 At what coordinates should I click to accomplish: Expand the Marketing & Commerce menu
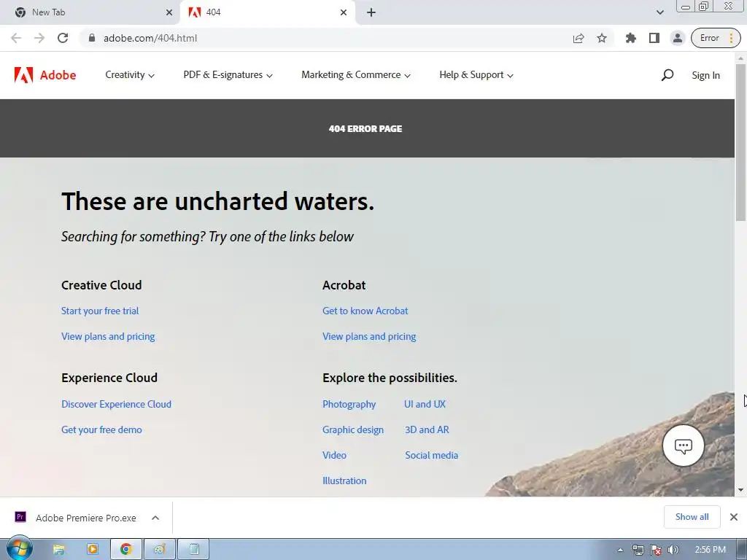(x=356, y=75)
